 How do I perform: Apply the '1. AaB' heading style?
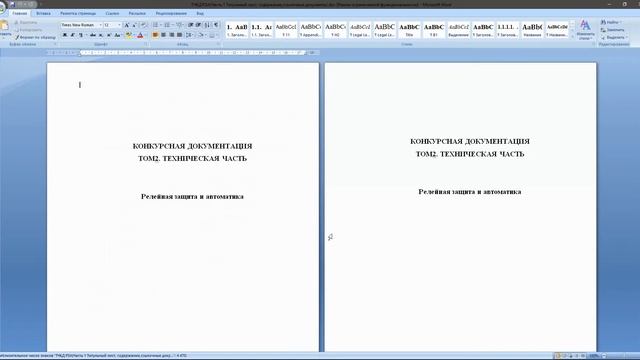click(237, 30)
